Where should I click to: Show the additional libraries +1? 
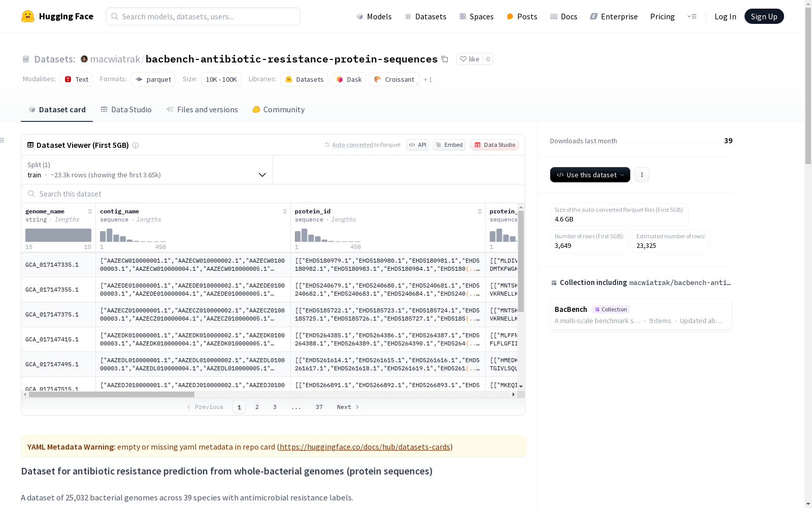point(428,79)
